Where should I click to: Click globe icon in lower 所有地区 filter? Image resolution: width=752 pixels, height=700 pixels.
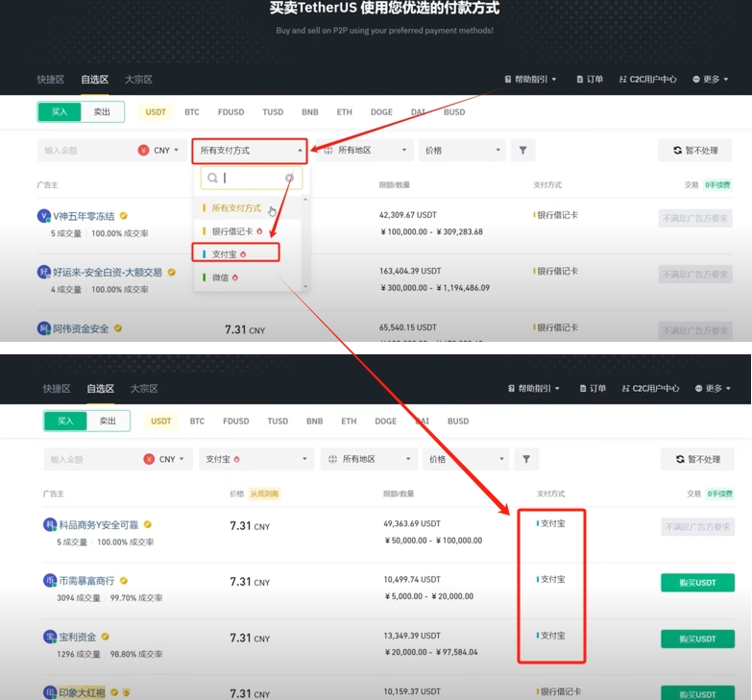point(332,459)
